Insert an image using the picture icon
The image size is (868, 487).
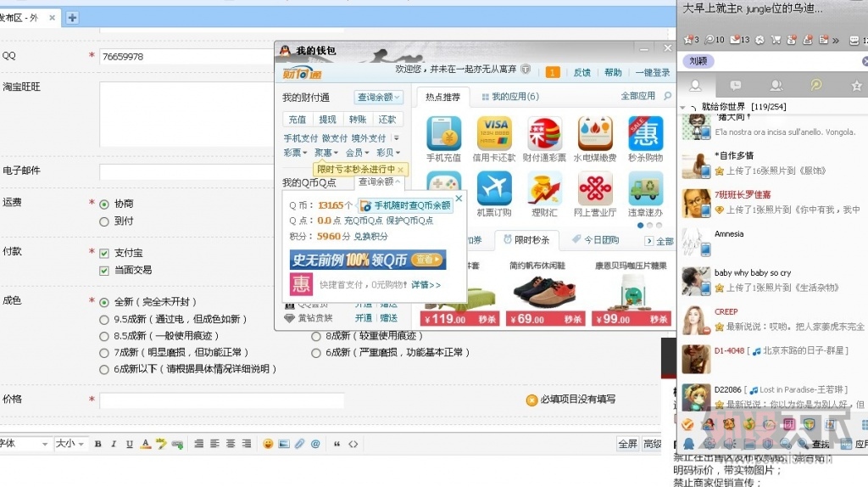[284, 444]
